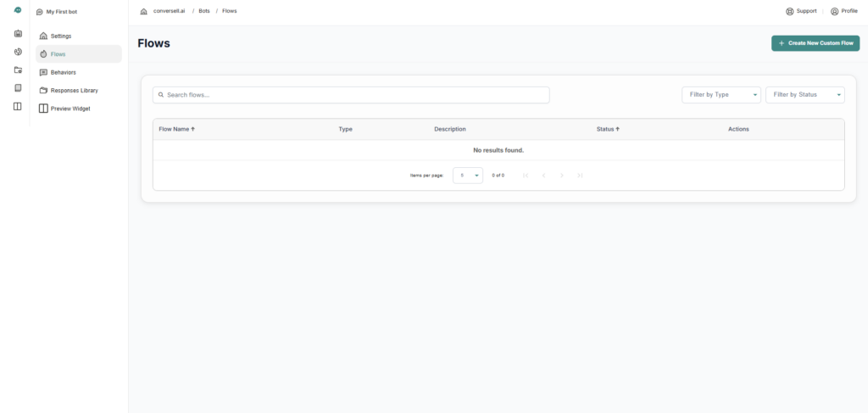This screenshot has height=413, width=868.
Task: Click Create New Custom Flow button
Action: pos(815,42)
